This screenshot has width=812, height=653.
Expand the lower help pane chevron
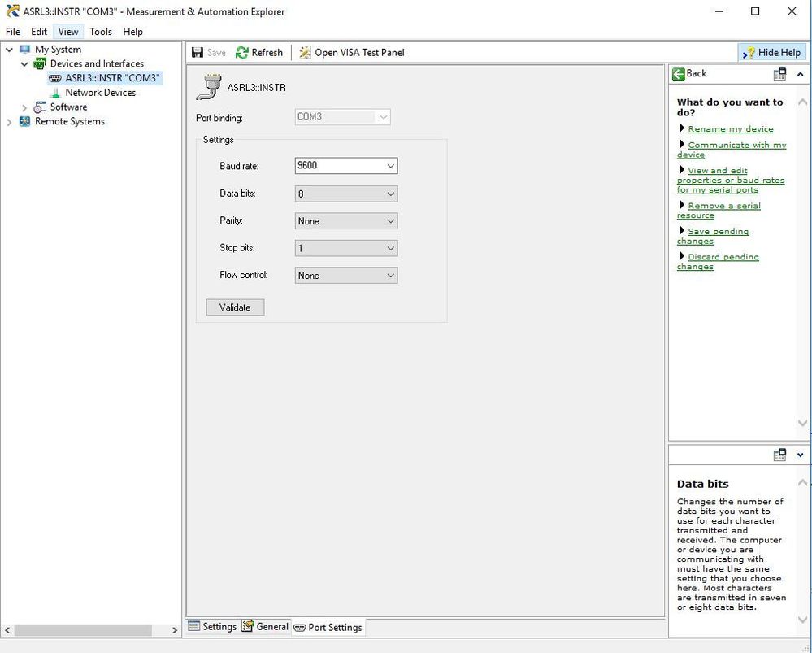point(800,455)
